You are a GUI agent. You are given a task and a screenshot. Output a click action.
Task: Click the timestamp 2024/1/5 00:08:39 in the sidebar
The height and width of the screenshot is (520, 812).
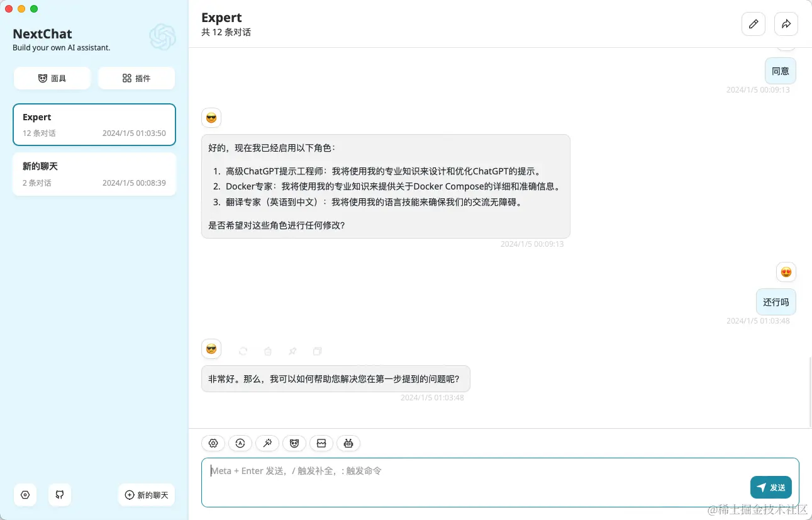tap(134, 183)
